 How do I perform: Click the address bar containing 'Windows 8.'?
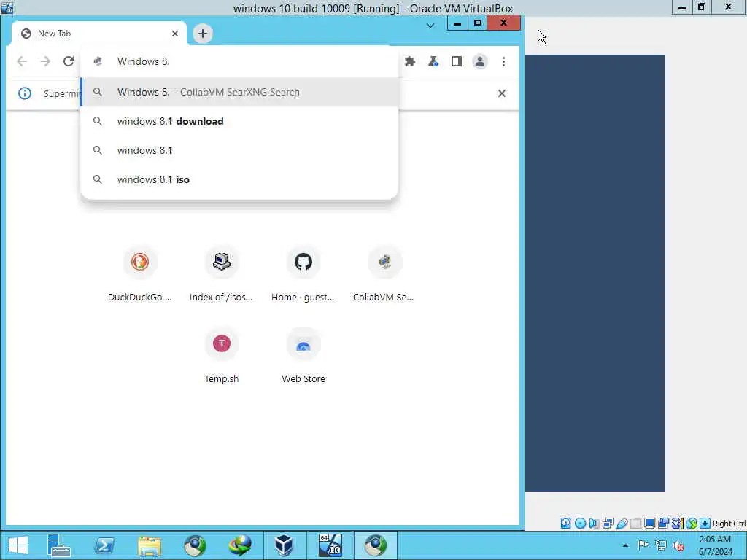pyautogui.click(x=239, y=61)
